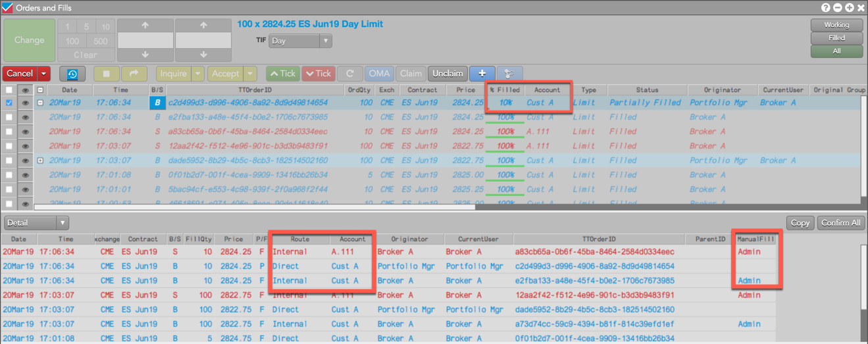
Task: Toggle eye visibility for c2d499d3 row
Action: click(25, 103)
